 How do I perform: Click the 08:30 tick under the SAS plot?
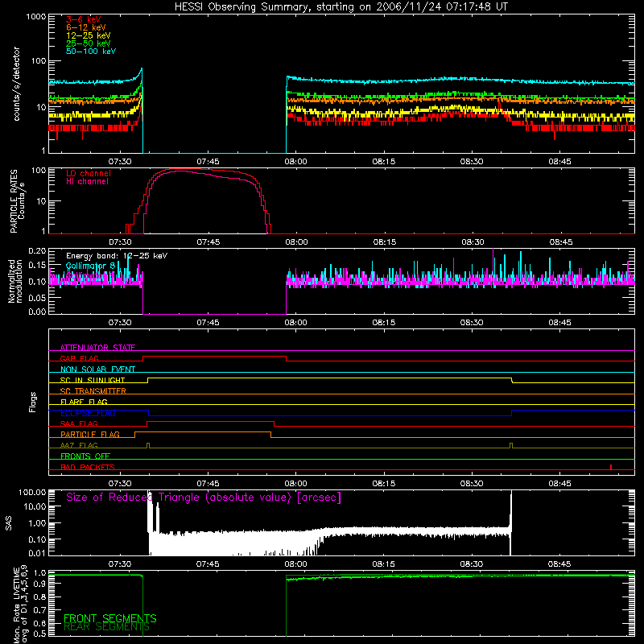pyautogui.click(x=472, y=564)
